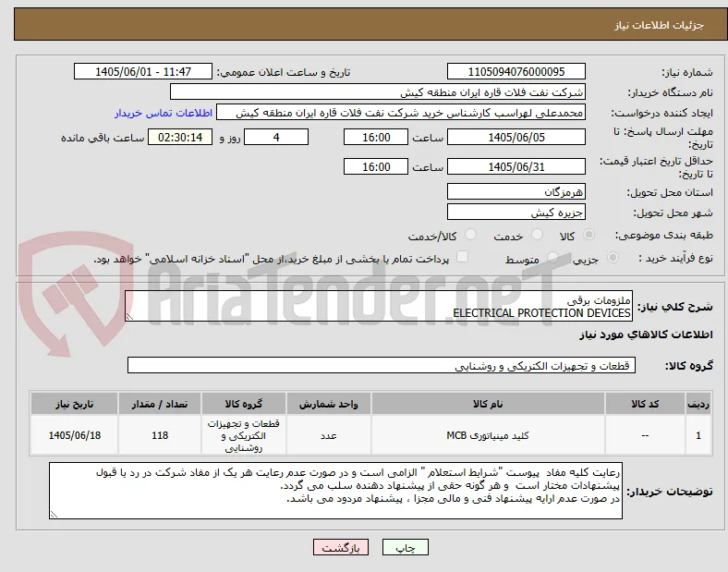Click the جزیره کیش city field
The image size is (728, 572).
pos(516,212)
